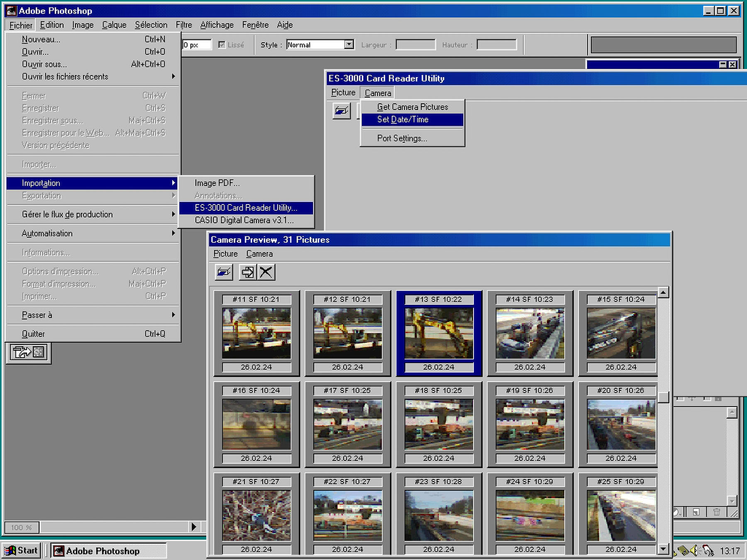Open Picture menu in Camera Preview window
This screenshot has height=560, width=747.
pyautogui.click(x=225, y=254)
